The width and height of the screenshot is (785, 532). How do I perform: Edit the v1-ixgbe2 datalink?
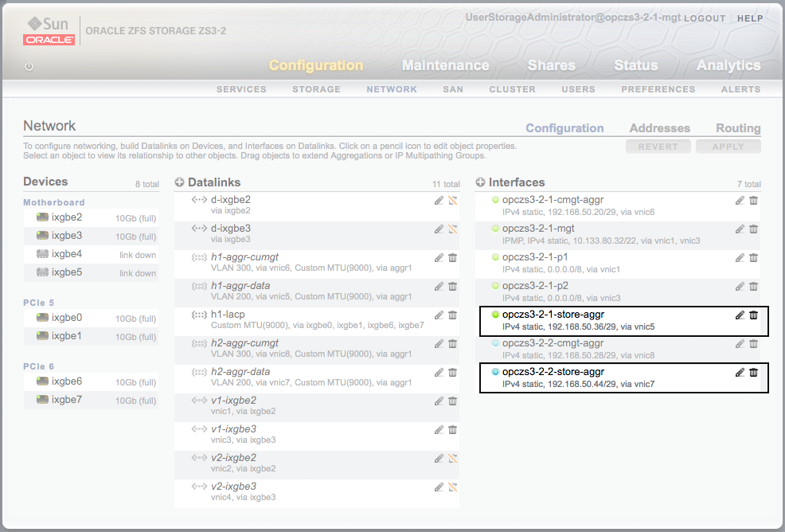(x=439, y=401)
